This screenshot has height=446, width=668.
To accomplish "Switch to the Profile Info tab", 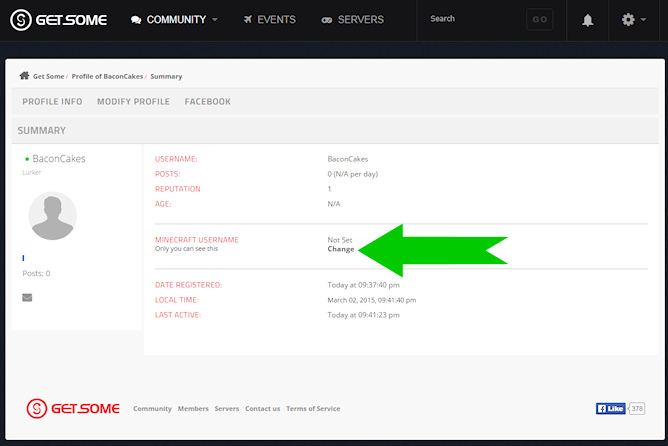I will (52, 102).
